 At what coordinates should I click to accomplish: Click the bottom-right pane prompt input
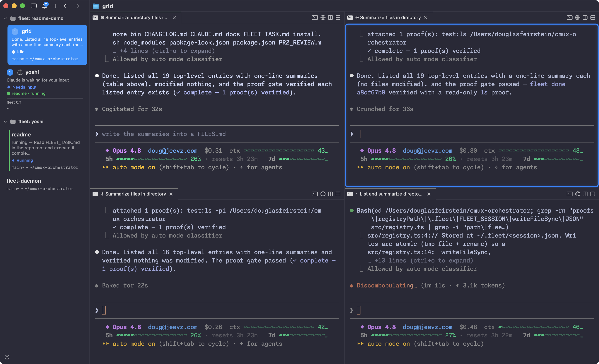coord(472,310)
